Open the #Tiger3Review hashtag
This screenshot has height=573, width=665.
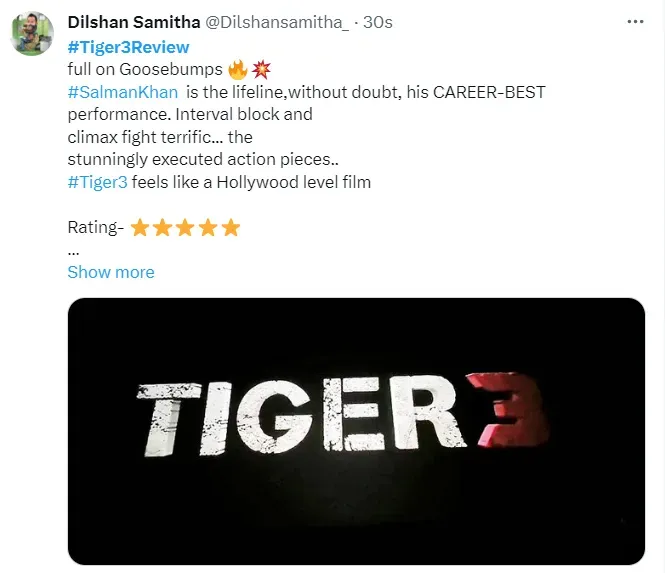[128, 47]
